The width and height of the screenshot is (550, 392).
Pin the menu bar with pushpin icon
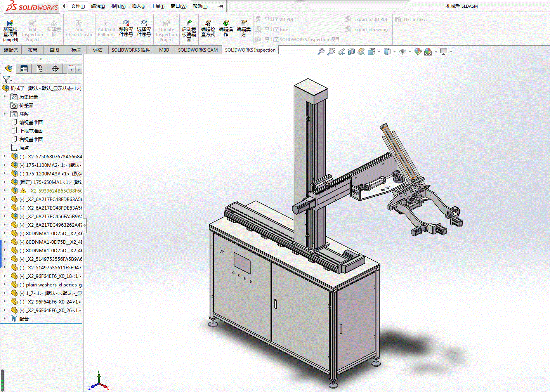click(220, 6)
